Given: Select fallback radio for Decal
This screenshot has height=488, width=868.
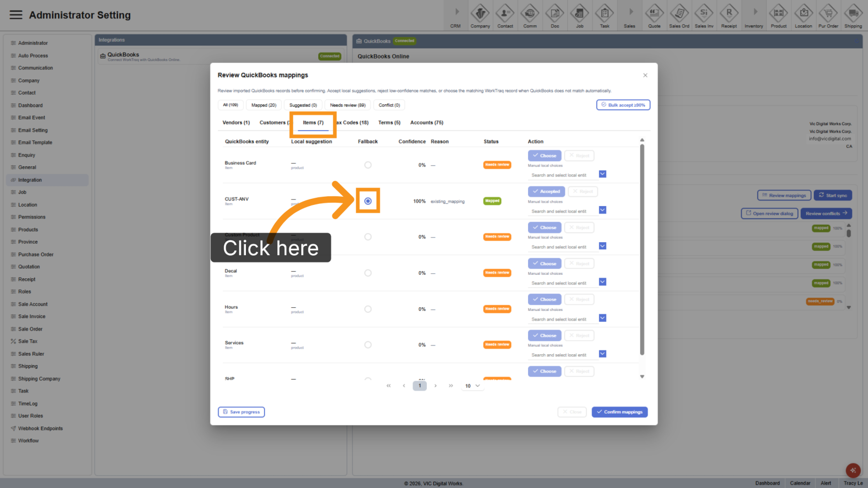Looking at the screenshot, I should pos(368,273).
